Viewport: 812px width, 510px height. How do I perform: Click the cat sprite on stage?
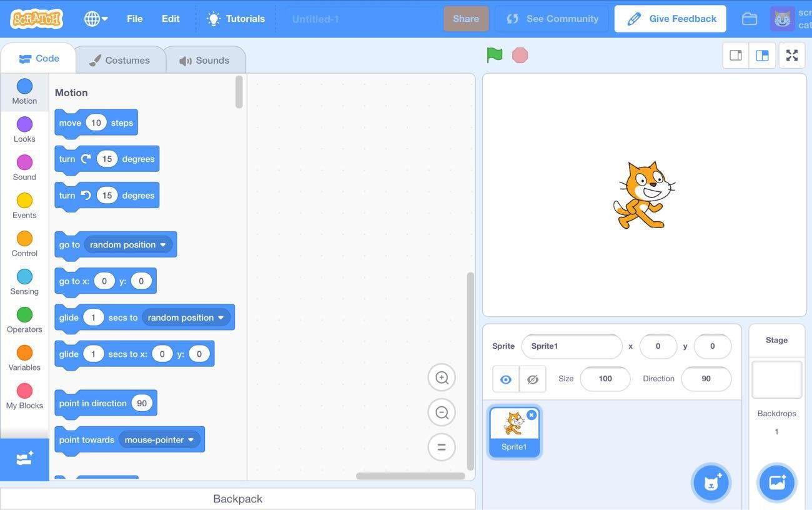coord(644,195)
